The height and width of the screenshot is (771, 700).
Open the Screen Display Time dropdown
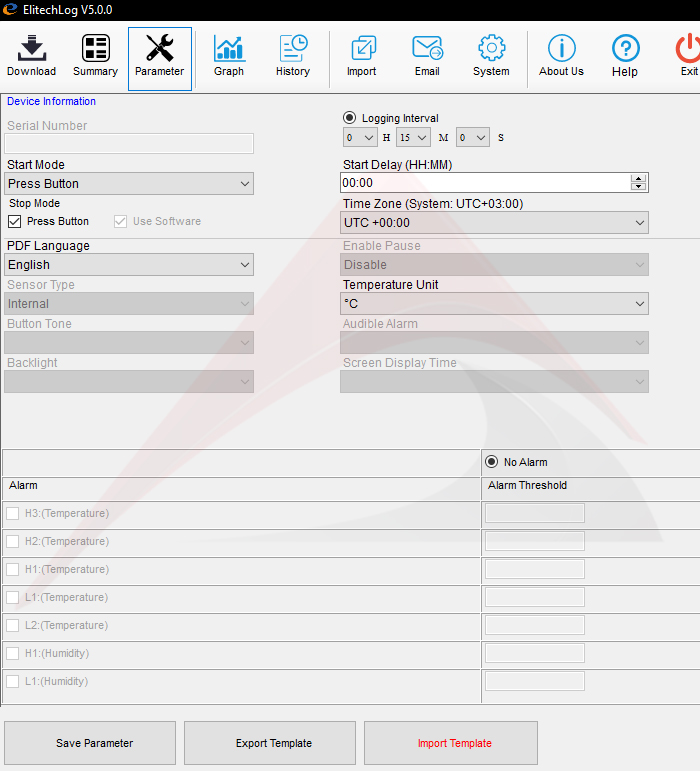point(494,382)
